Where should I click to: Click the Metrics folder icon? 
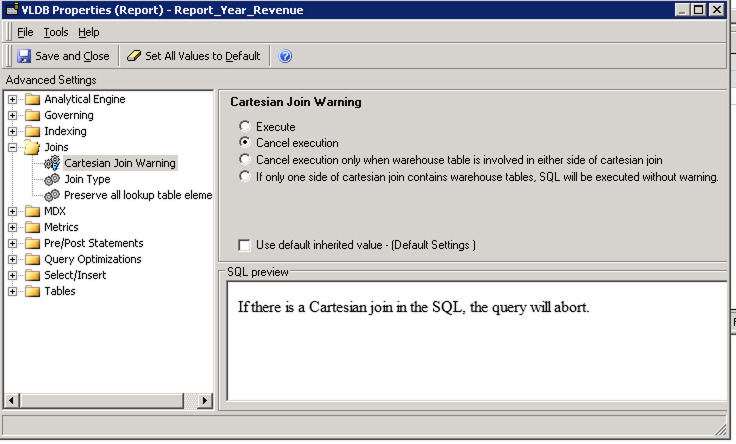click(x=32, y=227)
